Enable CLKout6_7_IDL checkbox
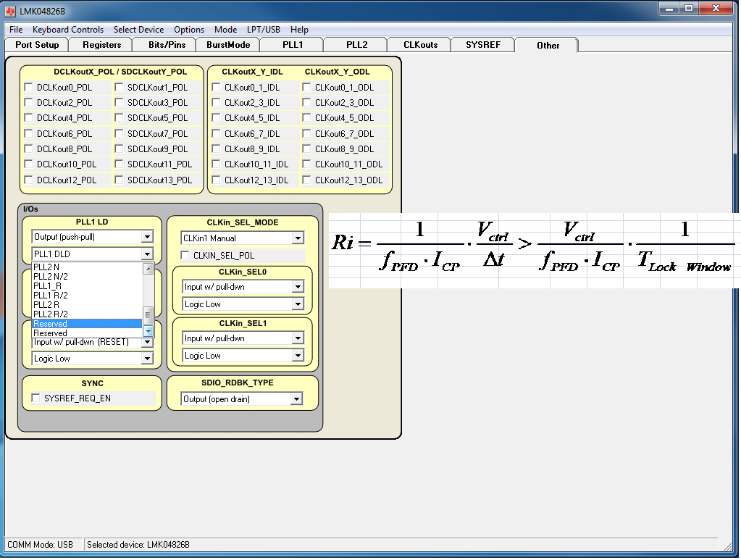The image size is (741, 560). coord(216,134)
